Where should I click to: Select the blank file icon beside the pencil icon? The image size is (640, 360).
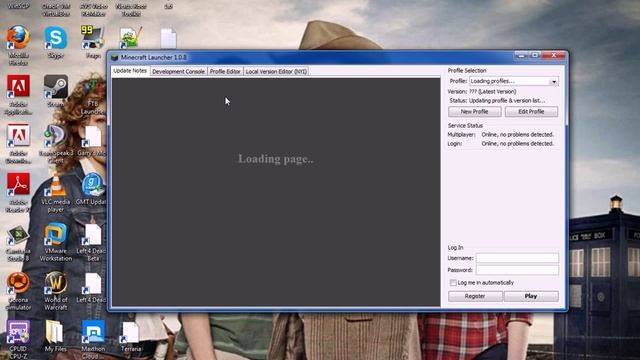coord(168,38)
